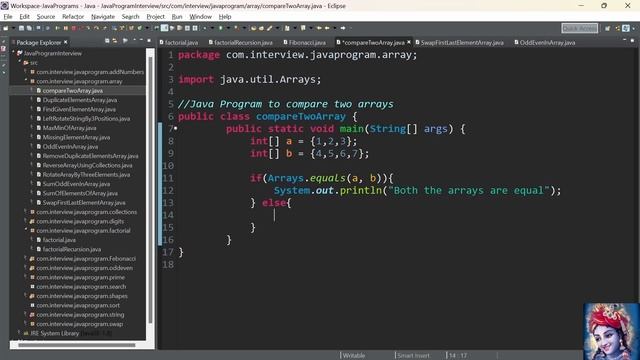Select DuplicateElementsArray.java in the tree

[x=80, y=100]
